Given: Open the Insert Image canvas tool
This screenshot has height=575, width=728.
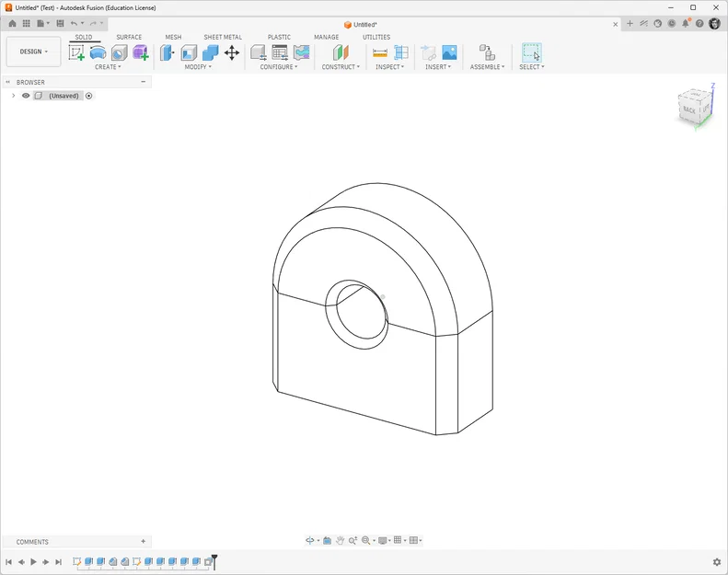Looking at the screenshot, I should (449, 52).
